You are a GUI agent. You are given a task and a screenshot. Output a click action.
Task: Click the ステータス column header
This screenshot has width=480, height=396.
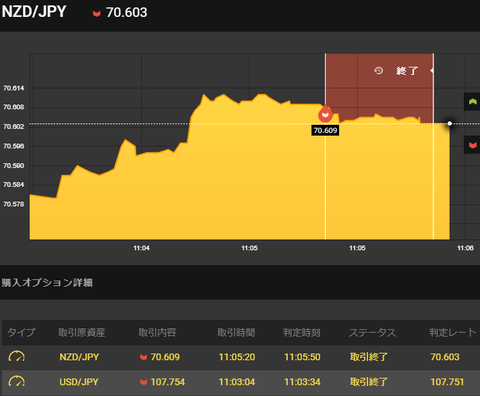click(372, 332)
